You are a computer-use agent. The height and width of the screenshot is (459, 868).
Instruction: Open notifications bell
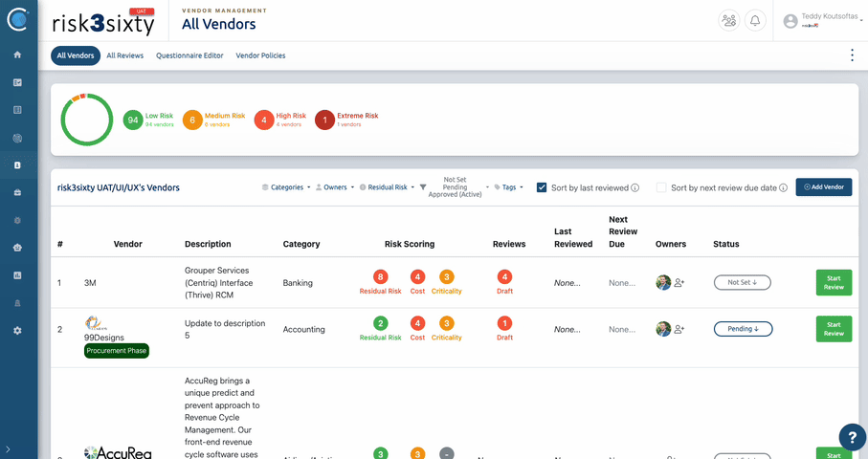pyautogui.click(x=755, y=21)
